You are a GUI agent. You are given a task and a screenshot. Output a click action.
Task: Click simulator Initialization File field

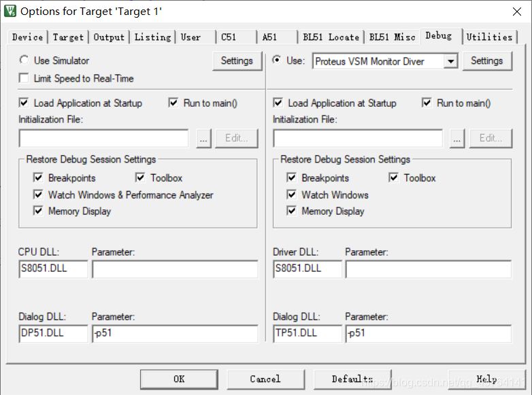(x=104, y=138)
